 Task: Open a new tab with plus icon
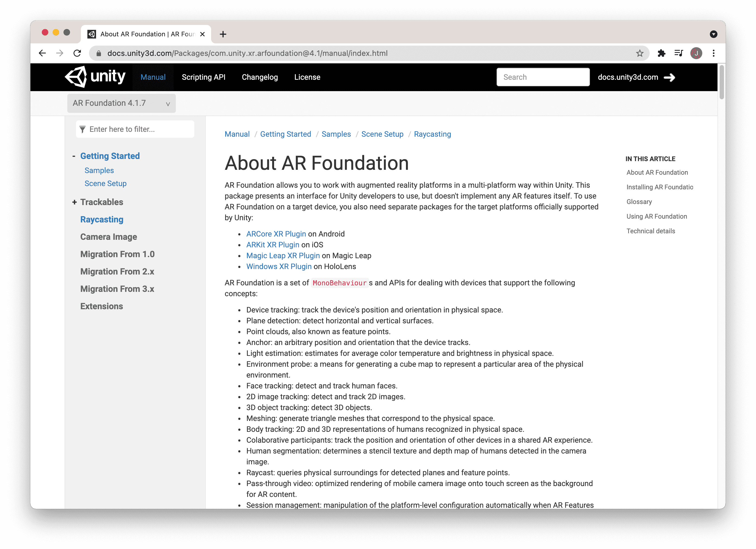pos(223,34)
